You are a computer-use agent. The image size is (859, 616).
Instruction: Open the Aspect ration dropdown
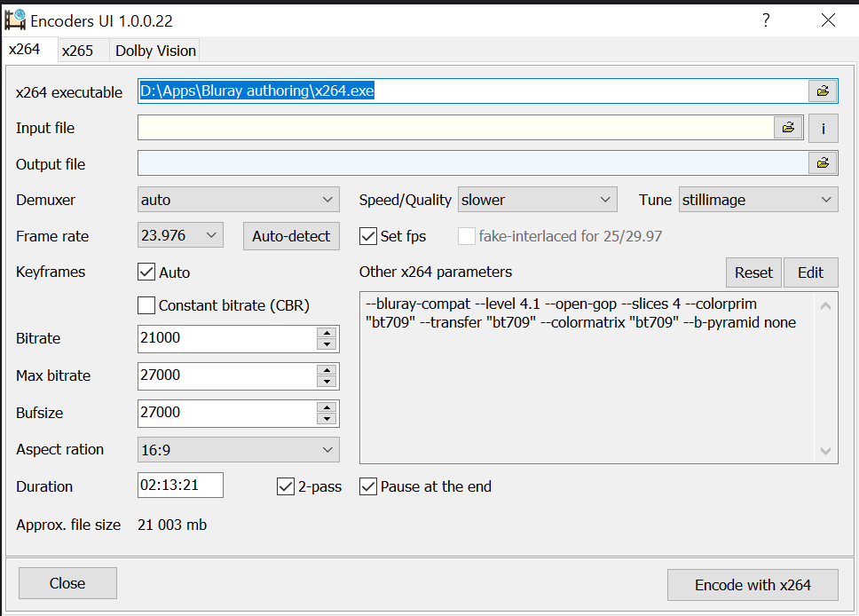click(x=239, y=450)
